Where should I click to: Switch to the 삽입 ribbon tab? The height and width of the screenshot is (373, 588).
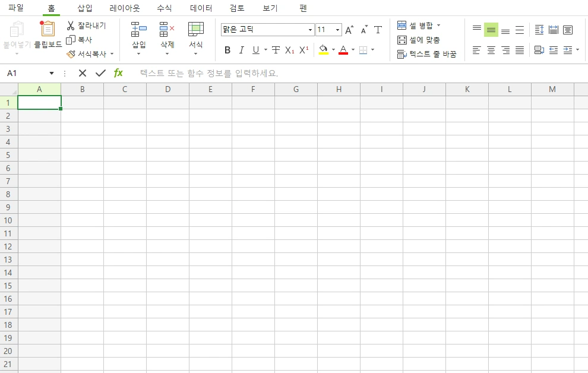85,8
